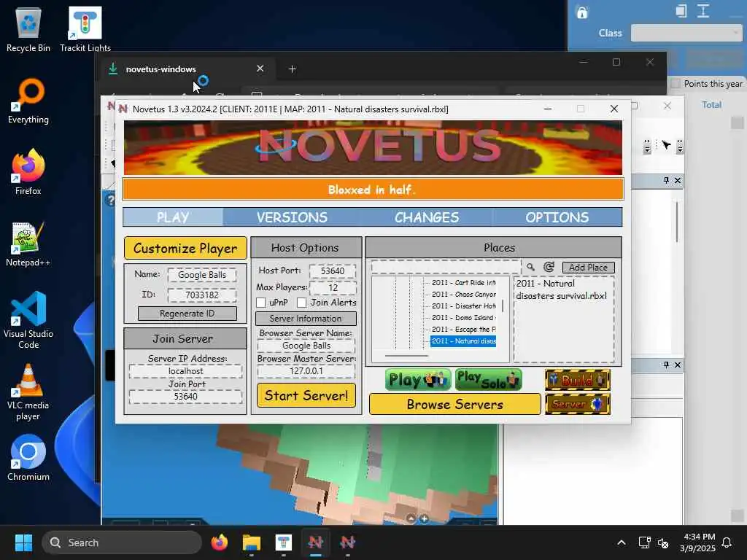Click the Host Port field
This screenshot has height=560, width=747.
[333, 271]
